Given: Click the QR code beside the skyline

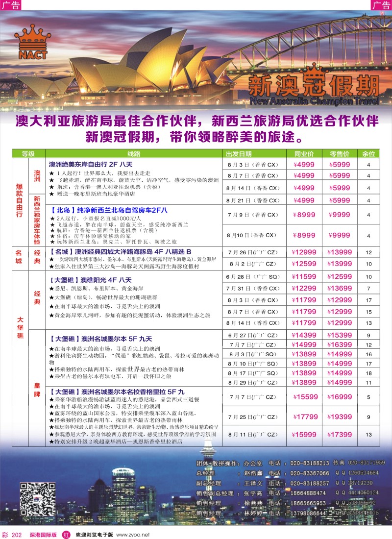Looking at the screenshot, I should click(x=37, y=499).
